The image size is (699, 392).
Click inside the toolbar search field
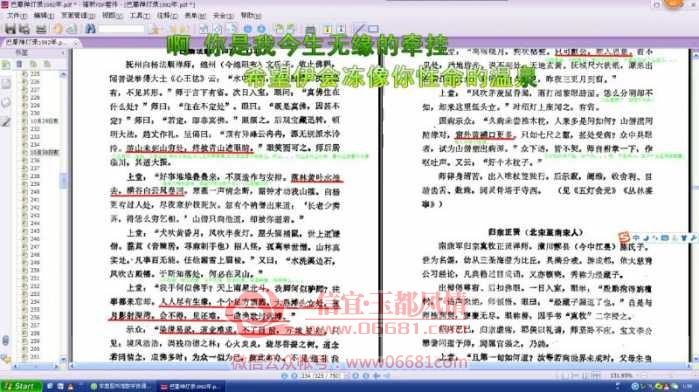pos(121,29)
